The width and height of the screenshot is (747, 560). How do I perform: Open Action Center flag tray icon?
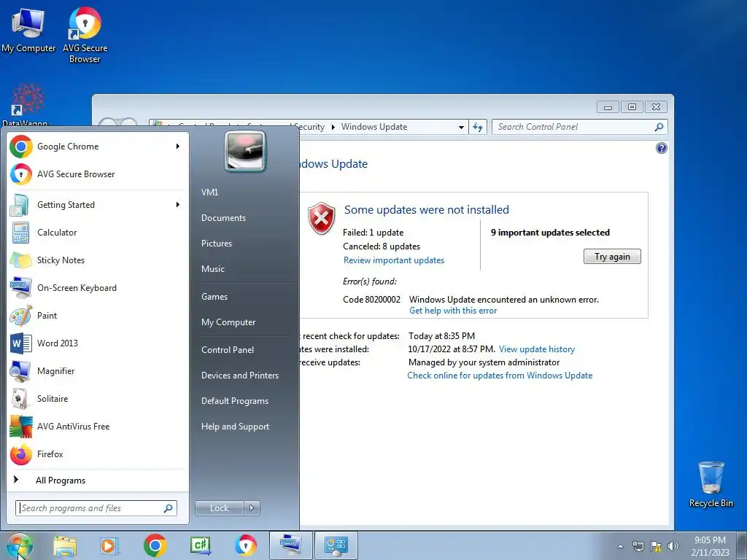pos(656,546)
